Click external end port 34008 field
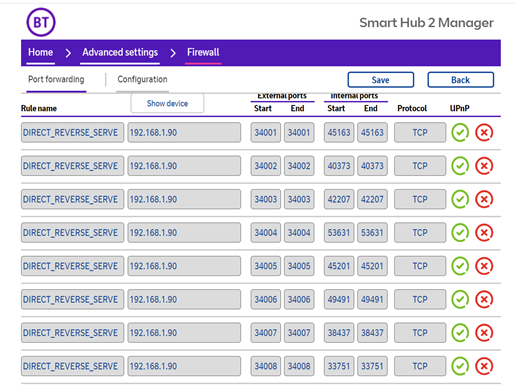Screen dimensions: 515x389 299,366
